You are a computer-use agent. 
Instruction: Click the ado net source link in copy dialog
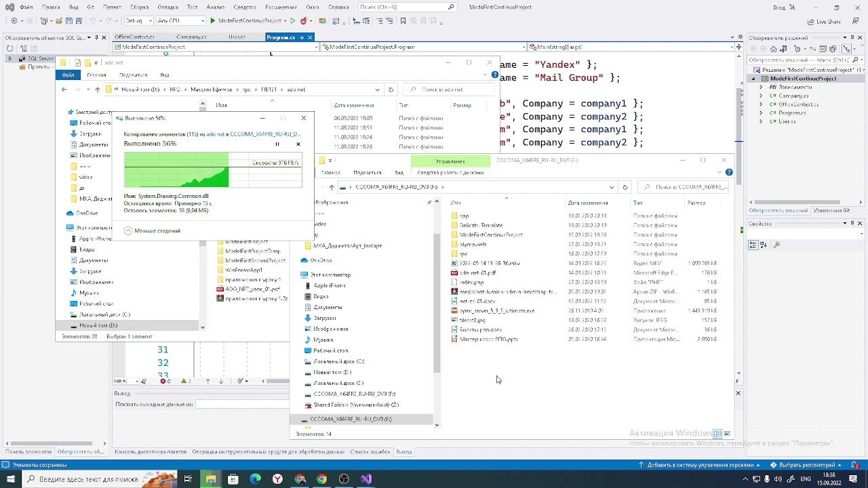pos(215,134)
